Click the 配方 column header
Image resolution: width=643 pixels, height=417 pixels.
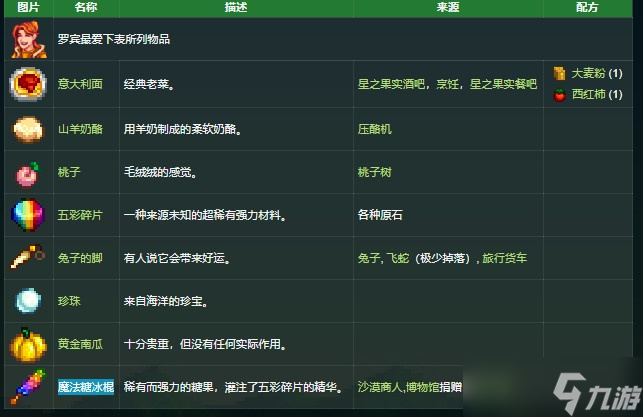587,7
